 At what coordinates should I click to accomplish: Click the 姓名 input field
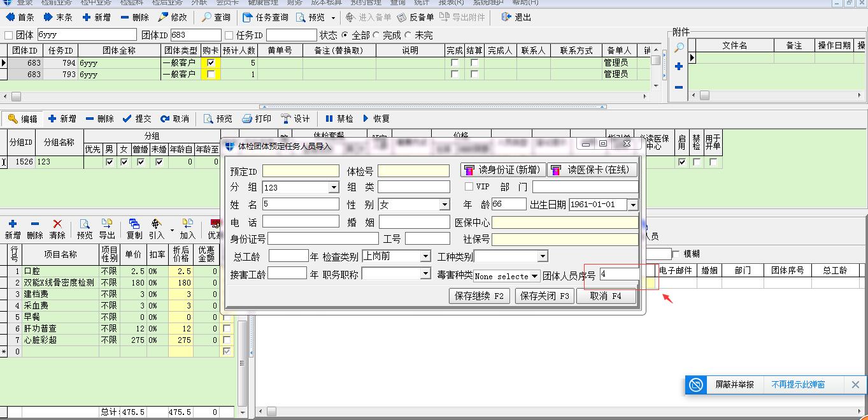[301, 205]
